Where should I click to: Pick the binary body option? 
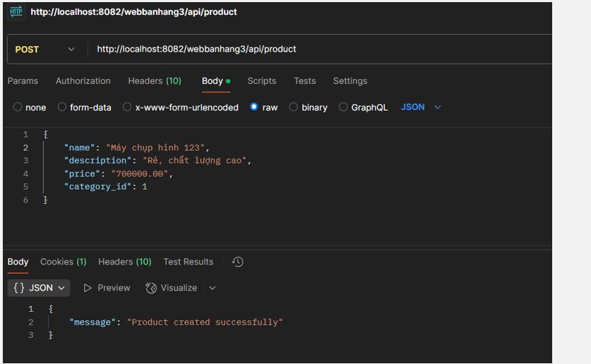coord(293,107)
